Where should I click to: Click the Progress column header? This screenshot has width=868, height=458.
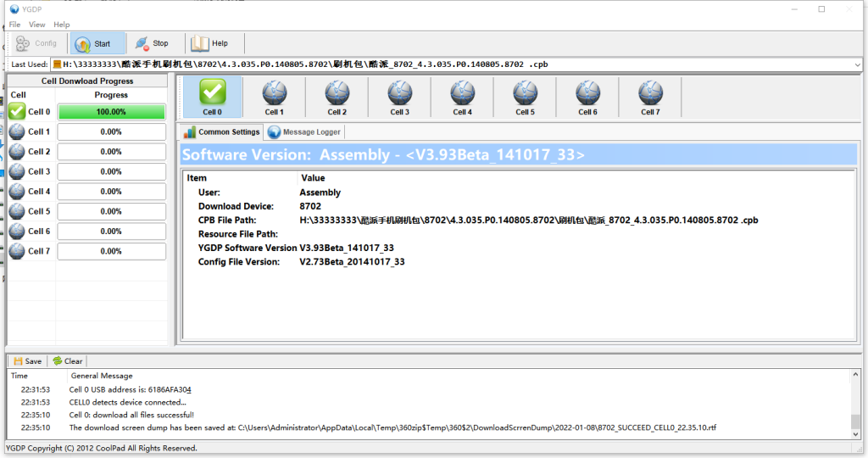[111, 95]
